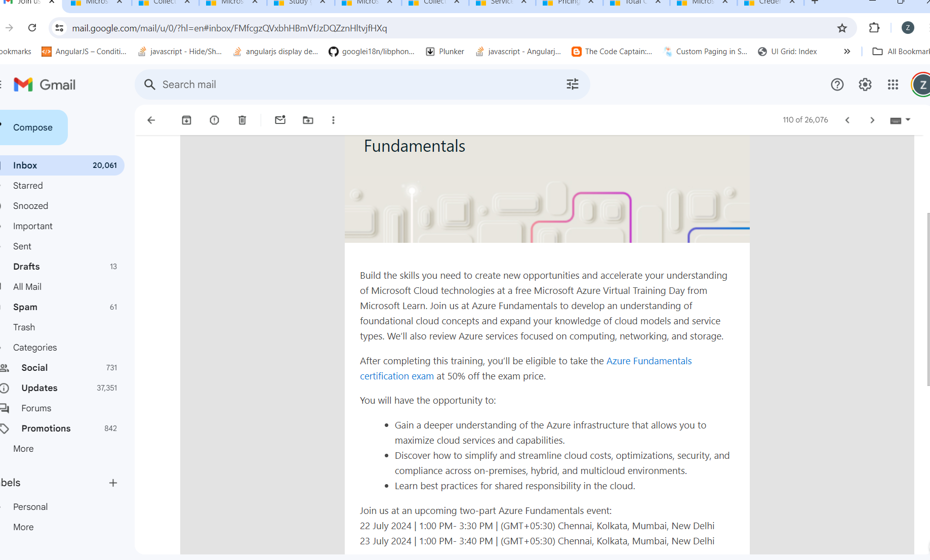The image size is (930, 560).
Task: Reload the page in Chrome
Action: (x=32, y=28)
